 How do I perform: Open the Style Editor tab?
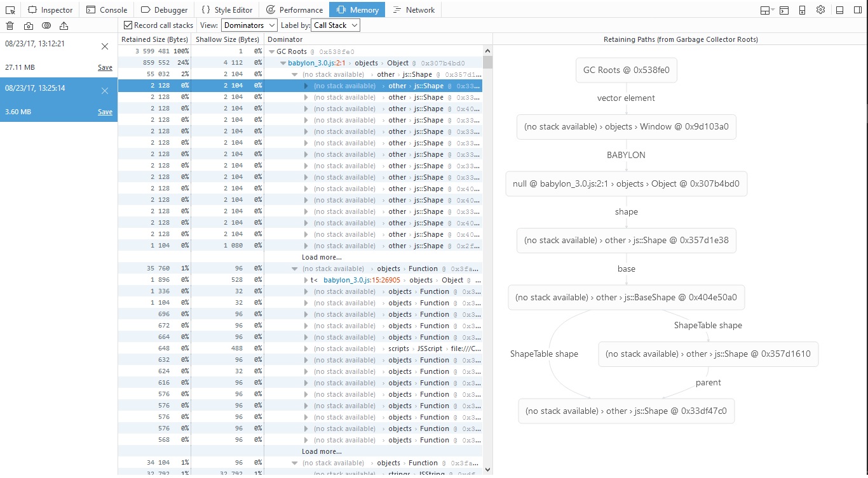click(x=227, y=10)
